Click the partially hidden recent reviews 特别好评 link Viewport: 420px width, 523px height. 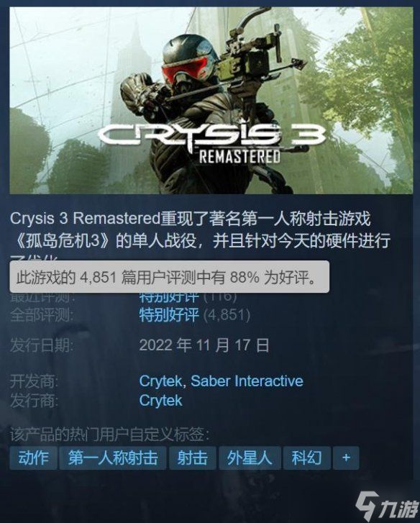click(x=169, y=297)
